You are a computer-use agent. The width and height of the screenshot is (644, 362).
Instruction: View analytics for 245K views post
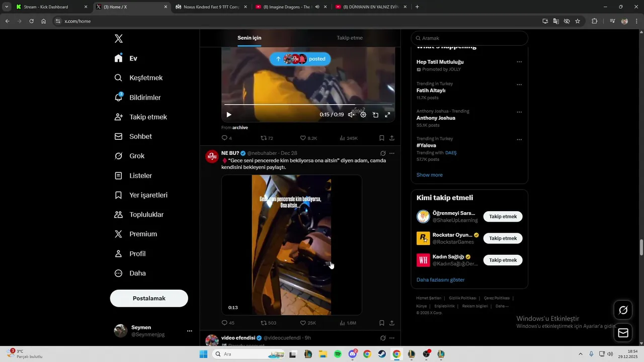[x=348, y=138]
